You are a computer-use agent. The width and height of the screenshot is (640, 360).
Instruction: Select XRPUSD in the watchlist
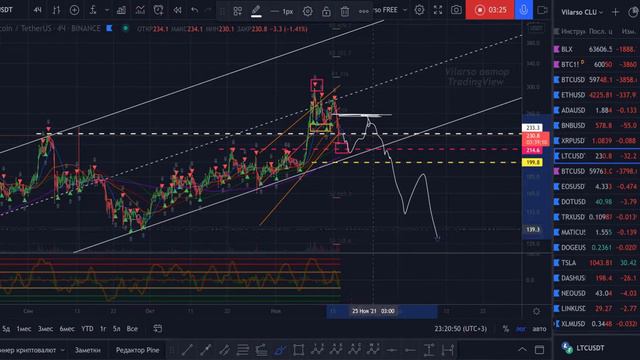click(596, 141)
